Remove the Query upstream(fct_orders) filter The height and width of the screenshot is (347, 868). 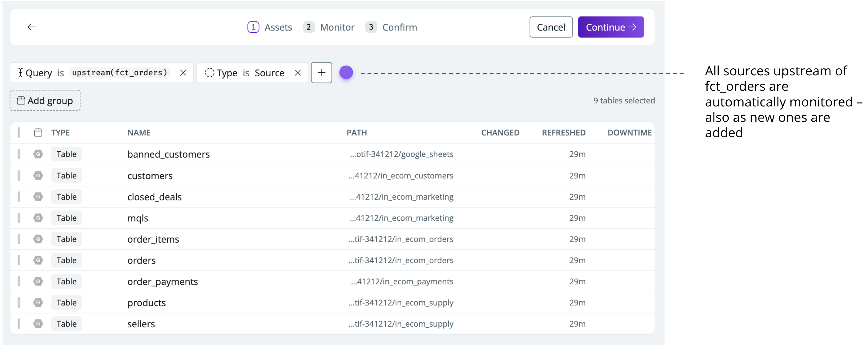pyautogui.click(x=183, y=73)
